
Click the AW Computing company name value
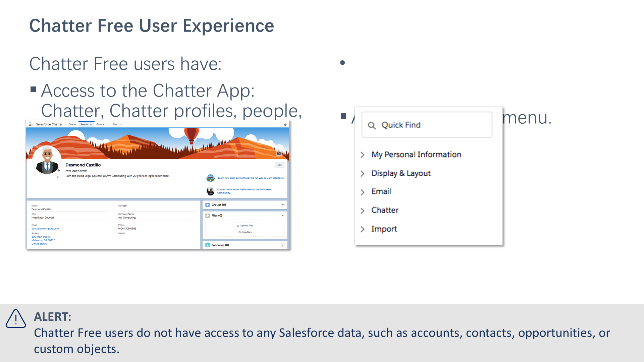pos(127,218)
